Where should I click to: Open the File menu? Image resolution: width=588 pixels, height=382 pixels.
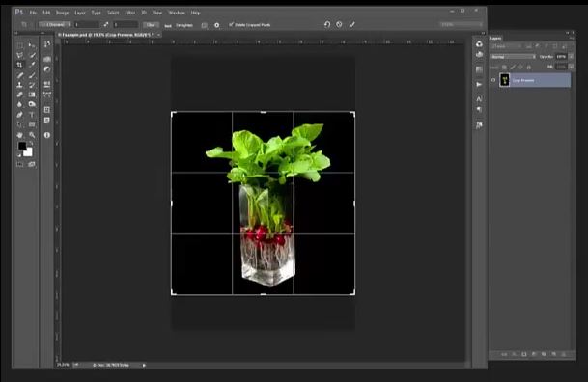point(33,13)
